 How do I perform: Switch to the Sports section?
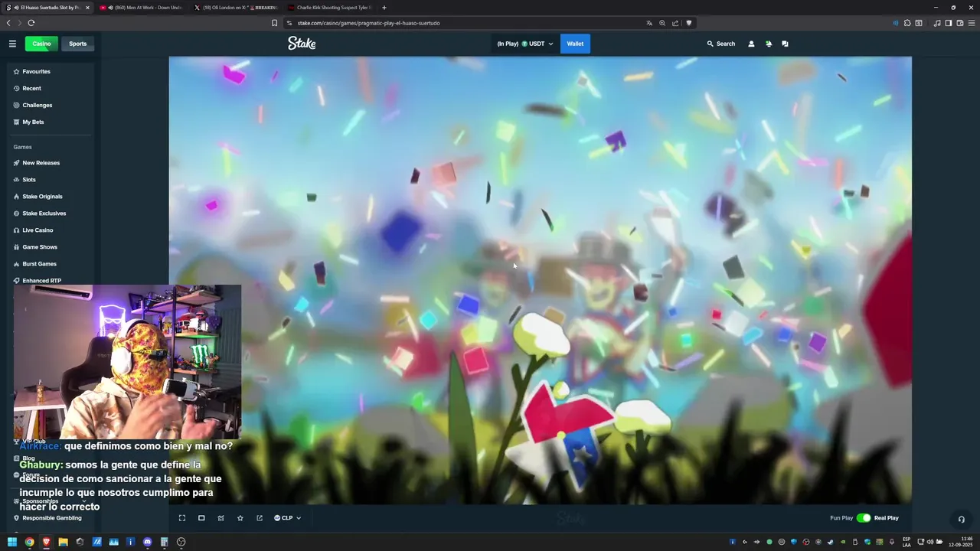coord(78,44)
